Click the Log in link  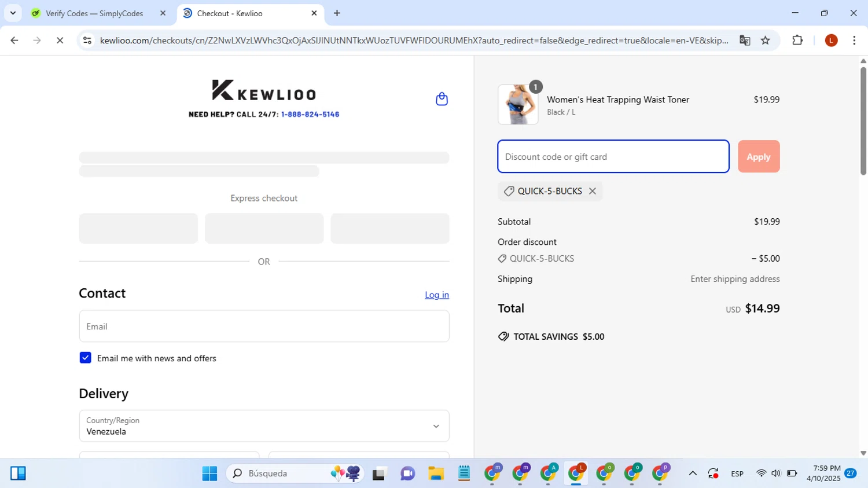[437, 295]
